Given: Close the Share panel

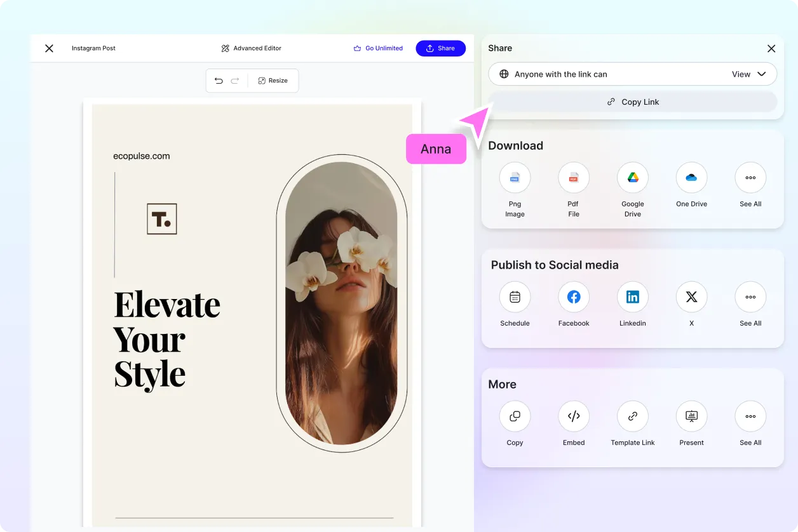Looking at the screenshot, I should [771, 48].
